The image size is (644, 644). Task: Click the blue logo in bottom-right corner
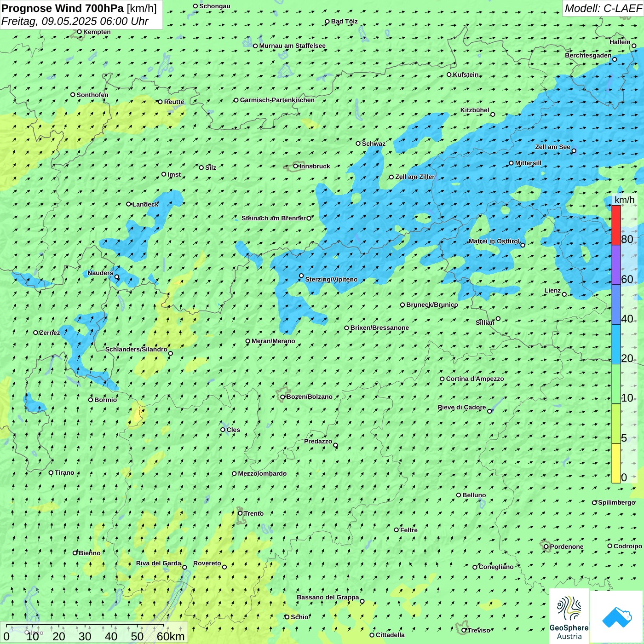616,616
